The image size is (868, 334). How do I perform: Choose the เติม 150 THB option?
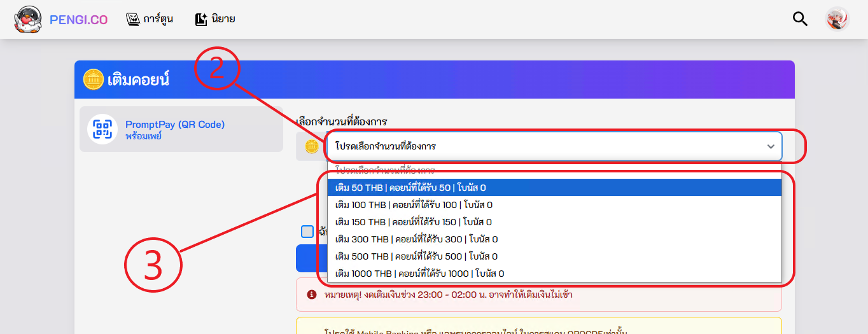554,222
